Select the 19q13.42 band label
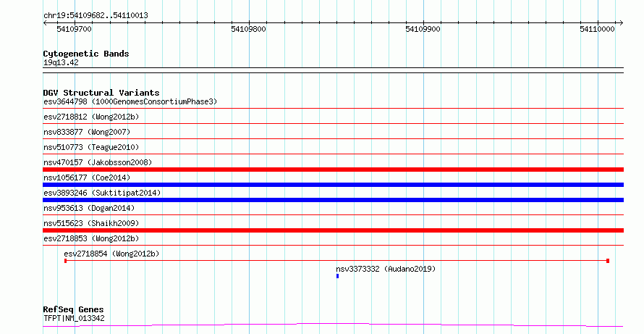 pyautogui.click(x=61, y=62)
